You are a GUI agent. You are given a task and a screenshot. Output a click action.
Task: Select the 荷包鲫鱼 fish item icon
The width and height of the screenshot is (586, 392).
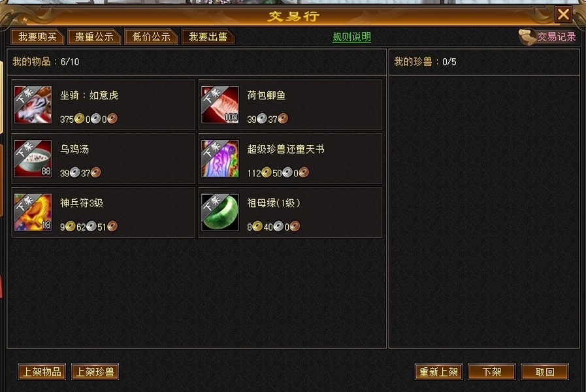pos(220,105)
